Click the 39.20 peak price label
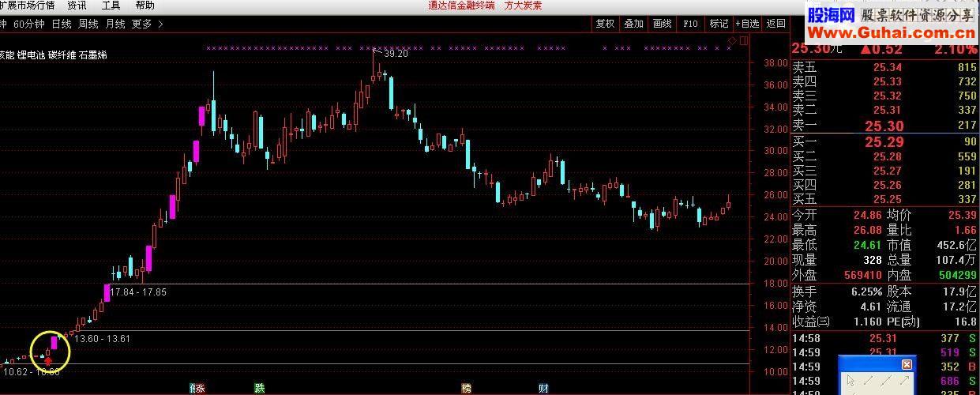The width and height of the screenshot is (980, 395). coord(396,54)
